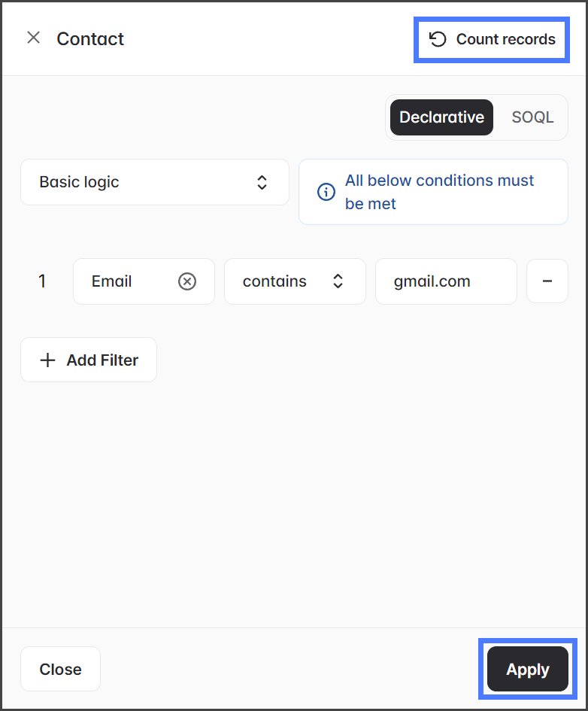Viewport: 588px width, 711px height.
Task: Click the up-down chevron beside contains
Action: click(338, 281)
